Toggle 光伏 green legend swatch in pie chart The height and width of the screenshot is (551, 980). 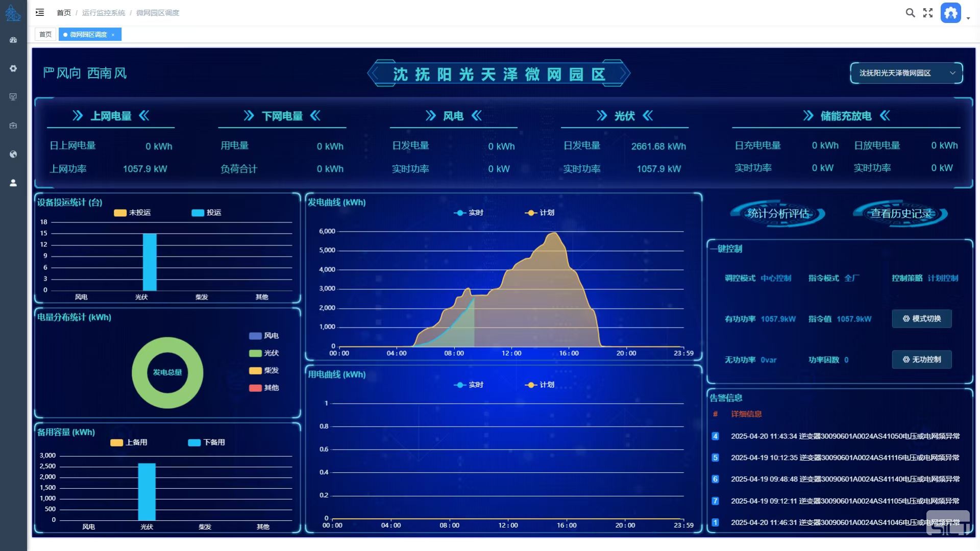pyautogui.click(x=255, y=353)
